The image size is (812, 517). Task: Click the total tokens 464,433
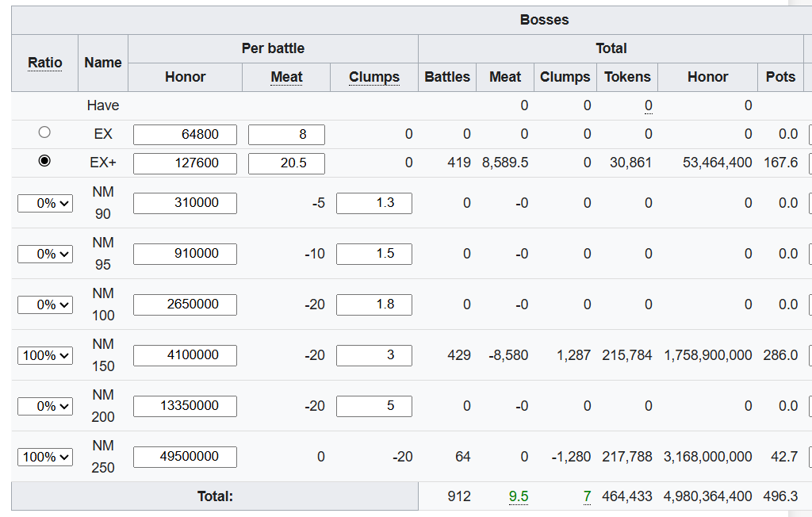tap(626, 496)
